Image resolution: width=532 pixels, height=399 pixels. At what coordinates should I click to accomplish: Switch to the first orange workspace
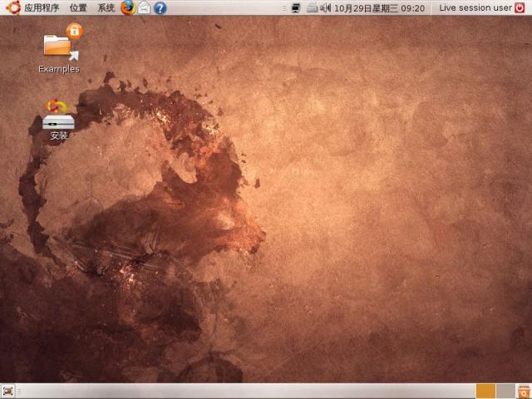pos(485,392)
